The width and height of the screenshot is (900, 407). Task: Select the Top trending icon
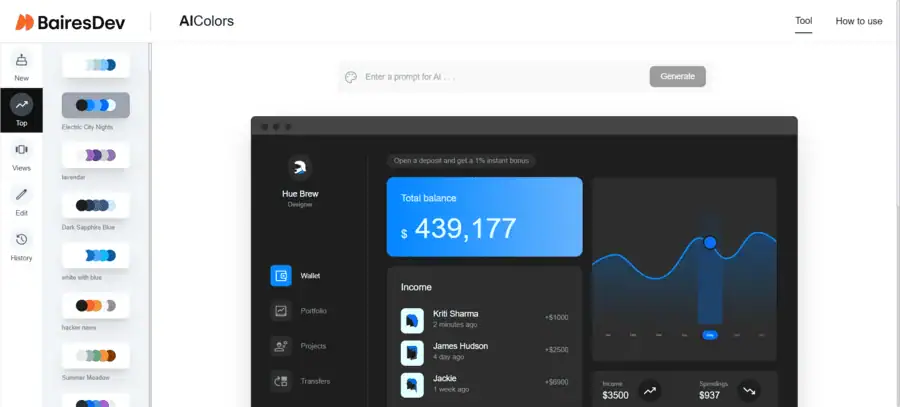[21, 104]
